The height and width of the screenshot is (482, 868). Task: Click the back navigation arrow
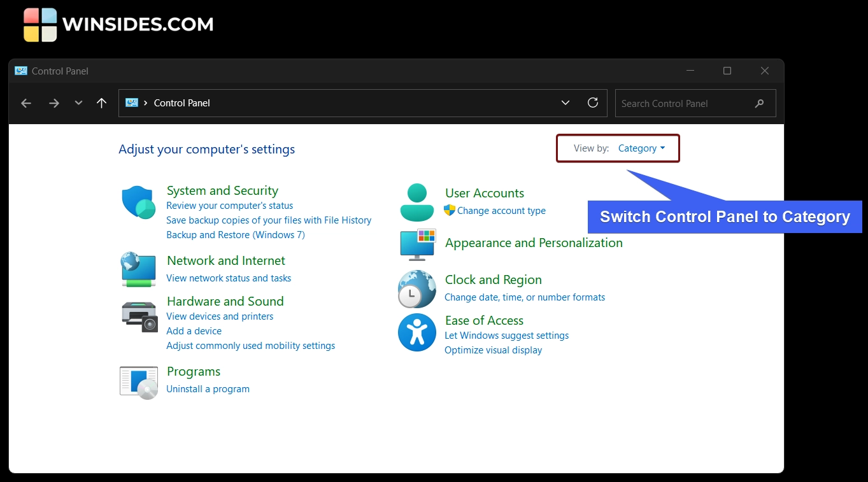coord(25,103)
